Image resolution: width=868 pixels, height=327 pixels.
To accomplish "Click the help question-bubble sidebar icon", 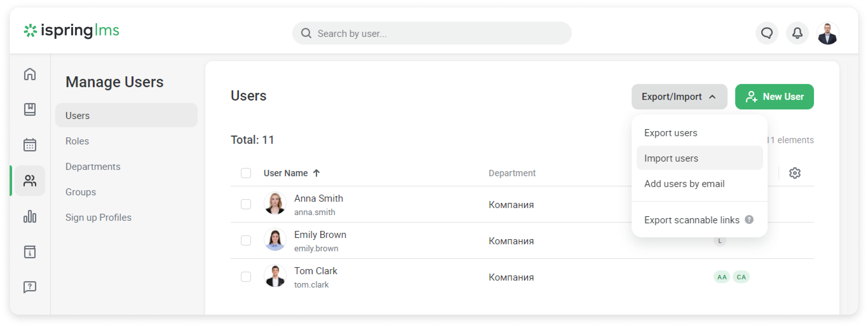I will tap(30, 287).
